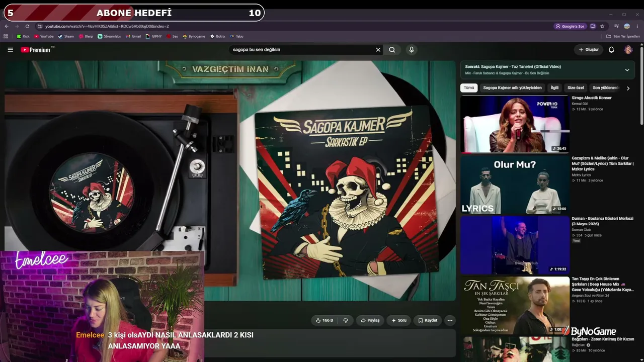Run the search with the magnifier icon
The height and width of the screenshot is (362, 644).
pyautogui.click(x=392, y=50)
